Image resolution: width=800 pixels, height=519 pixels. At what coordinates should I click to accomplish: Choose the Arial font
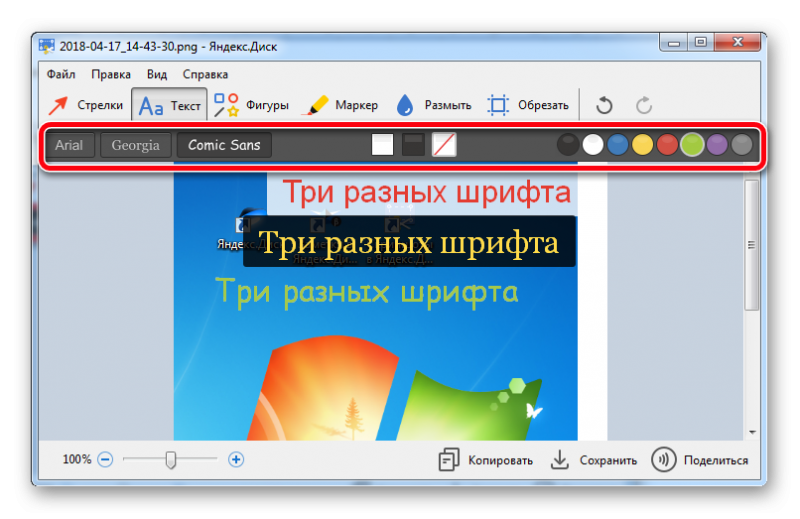tap(69, 145)
